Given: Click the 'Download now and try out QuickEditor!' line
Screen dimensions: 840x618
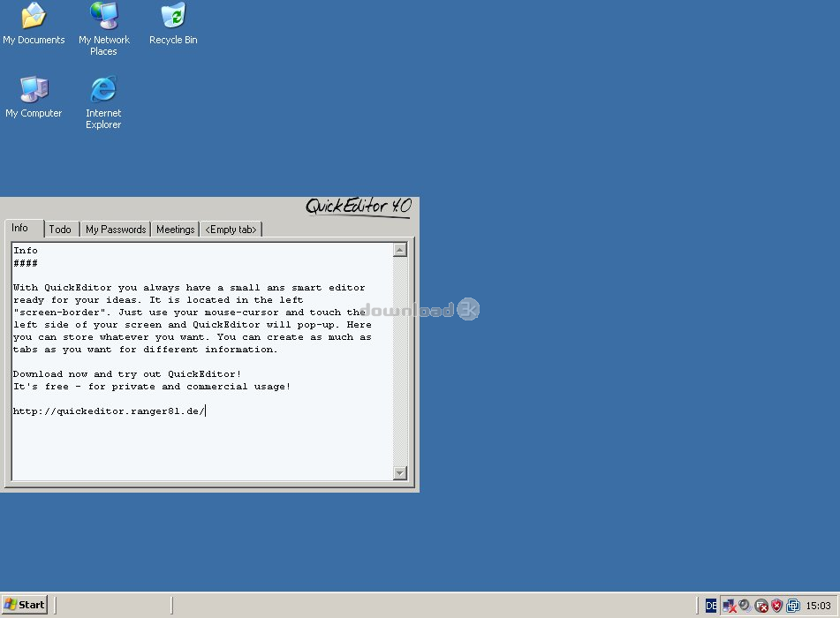Looking at the screenshot, I should coord(127,373).
